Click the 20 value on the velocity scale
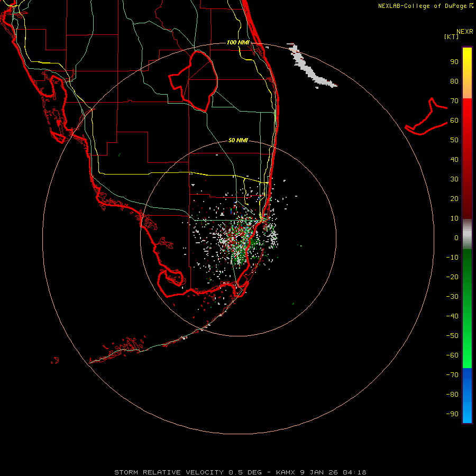Image resolution: width=476 pixels, height=476 pixels. tap(454, 199)
